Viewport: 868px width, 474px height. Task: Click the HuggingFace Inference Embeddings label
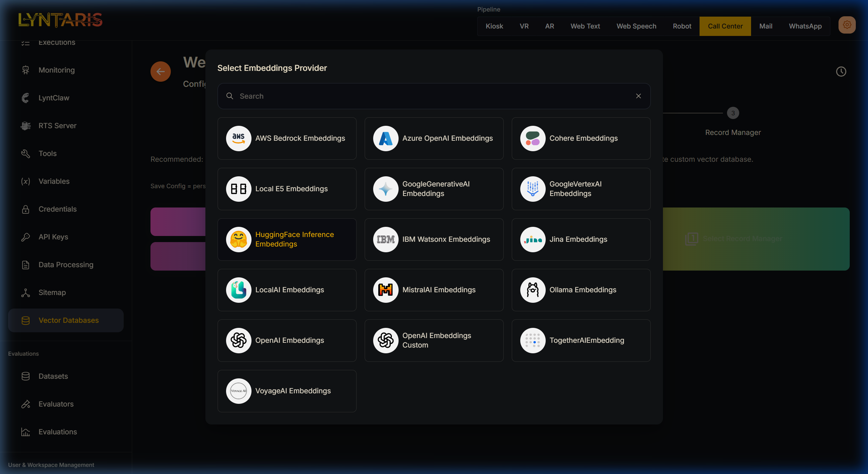(x=295, y=239)
